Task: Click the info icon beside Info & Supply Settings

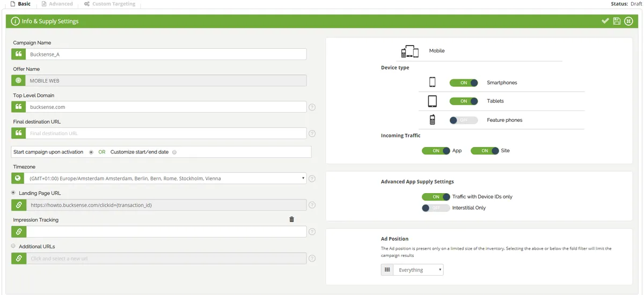Action: click(15, 21)
